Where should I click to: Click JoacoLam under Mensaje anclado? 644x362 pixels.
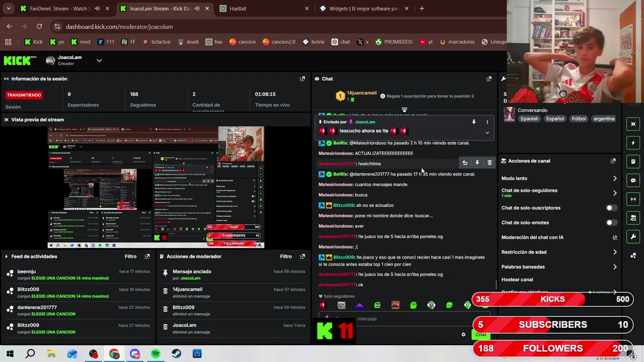[x=190, y=278]
